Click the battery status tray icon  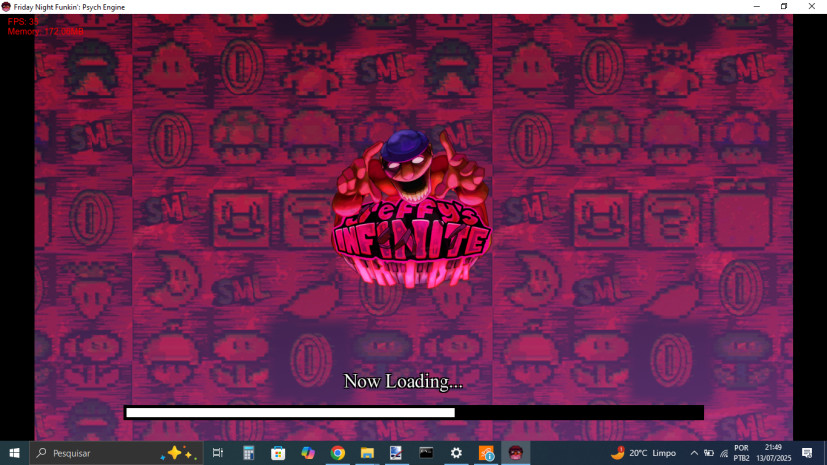click(708, 453)
